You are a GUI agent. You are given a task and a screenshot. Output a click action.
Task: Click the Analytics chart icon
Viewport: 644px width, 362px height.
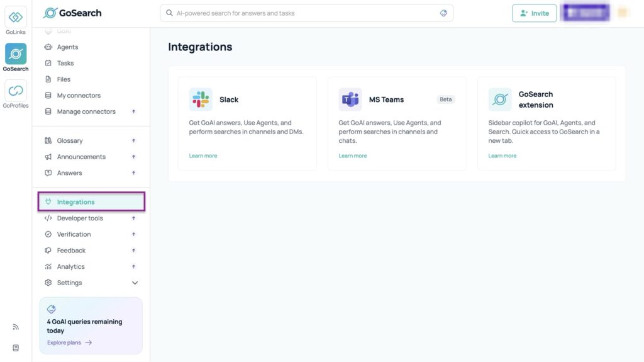(48, 266)
